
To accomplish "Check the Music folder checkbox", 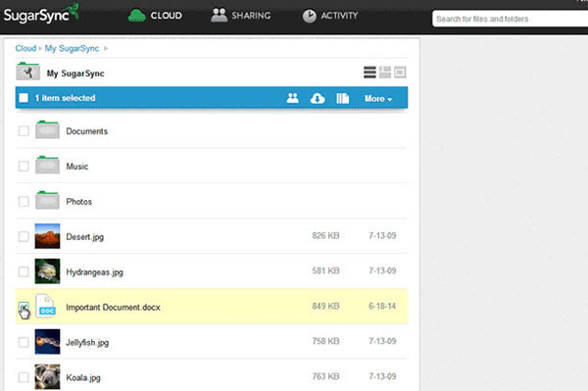I will (24, 166).
